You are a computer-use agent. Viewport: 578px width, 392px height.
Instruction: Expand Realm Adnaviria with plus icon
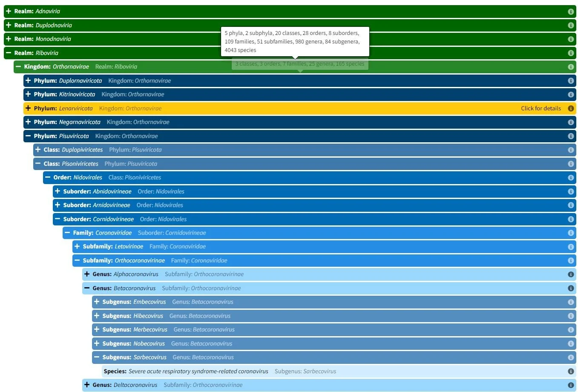coord(9,11)
